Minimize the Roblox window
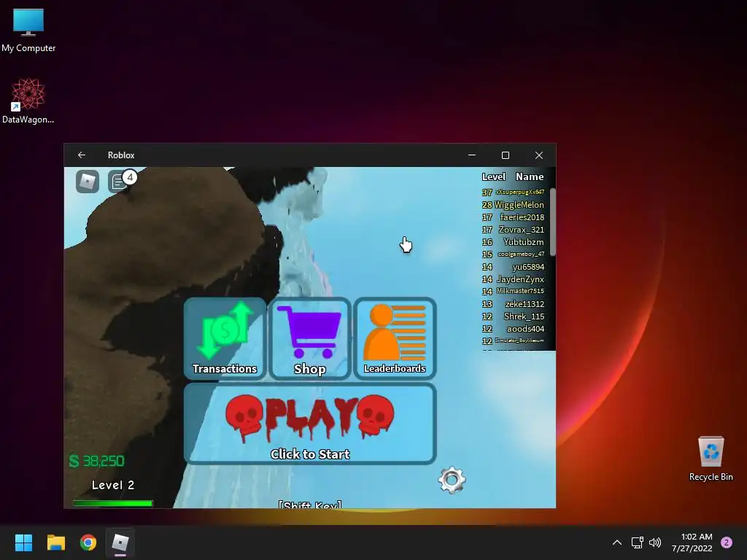Viewport: 747px width, 560px height. tap(472, 155)
